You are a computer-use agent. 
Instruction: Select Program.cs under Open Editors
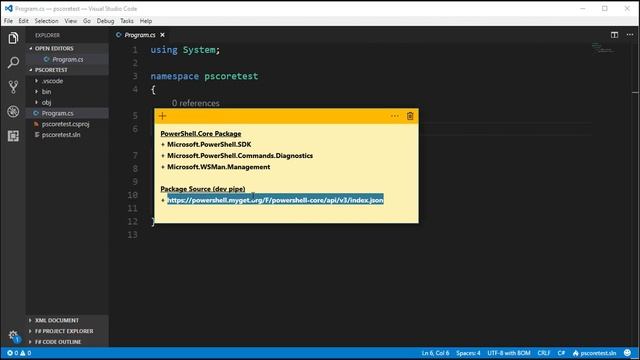coord(67,59)
